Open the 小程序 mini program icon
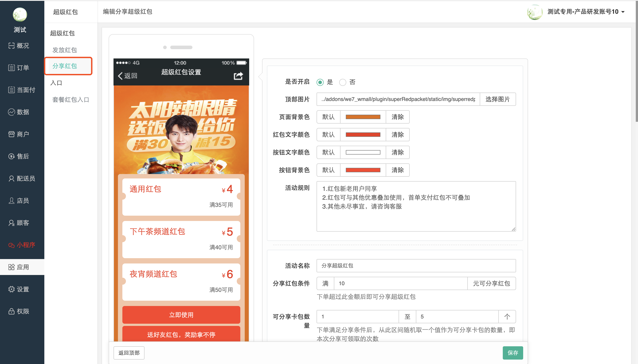This screenshot has width=638, height=364. point(12,245)
